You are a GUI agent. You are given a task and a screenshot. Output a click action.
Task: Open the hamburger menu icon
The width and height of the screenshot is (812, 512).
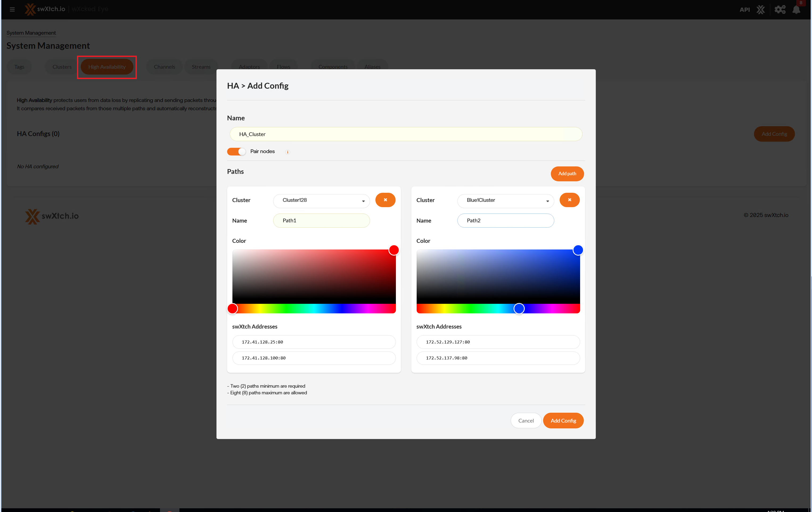[12, 9]
